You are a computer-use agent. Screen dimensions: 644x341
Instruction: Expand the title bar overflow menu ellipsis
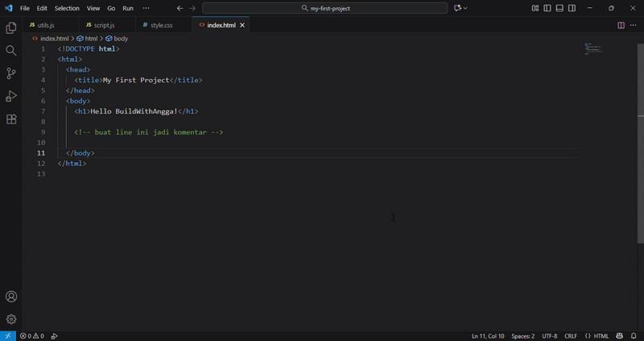(x=147, y=8)
